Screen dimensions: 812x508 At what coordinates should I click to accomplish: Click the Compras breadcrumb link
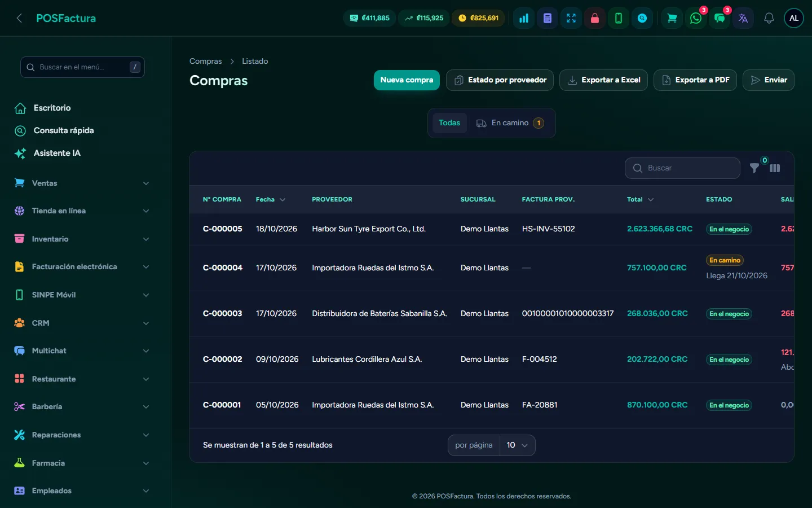[x=205, y=61]
